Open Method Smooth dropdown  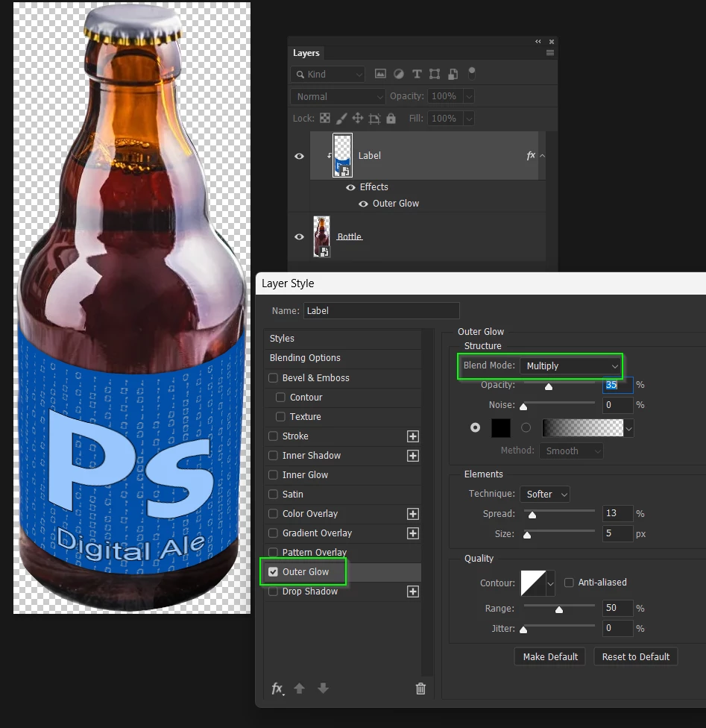tap(571, 451)
